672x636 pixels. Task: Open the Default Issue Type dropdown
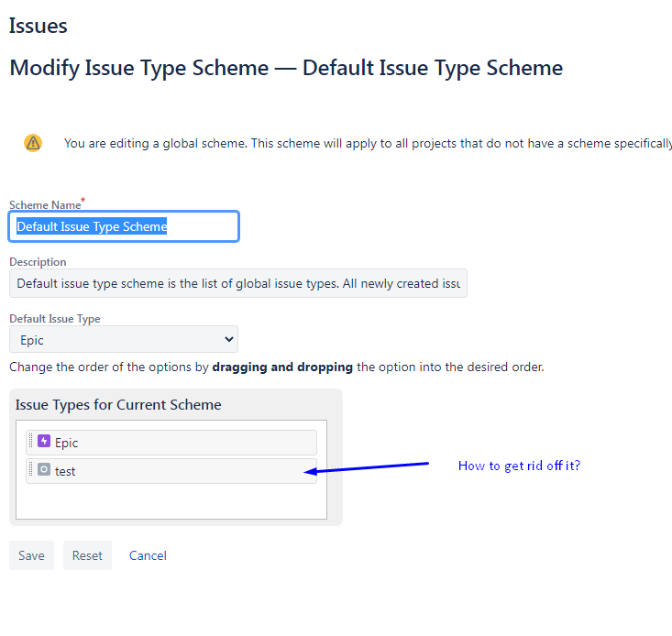click(x=124, y=339)
